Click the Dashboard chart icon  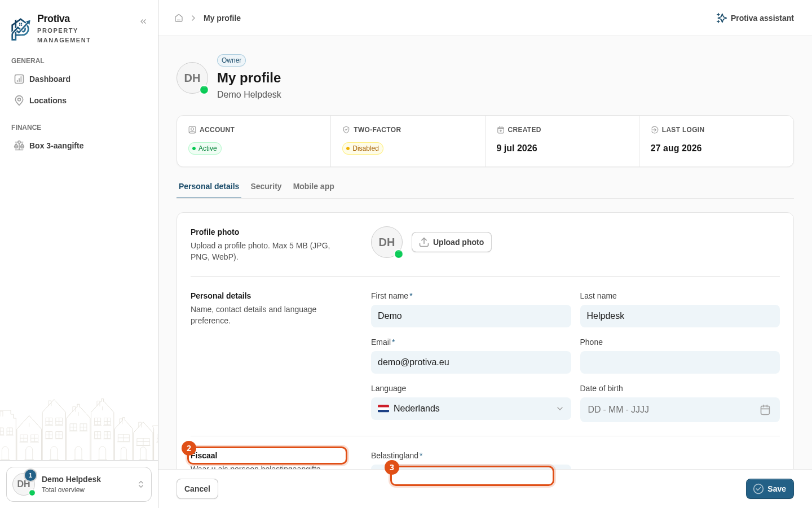[x=19, y=79]
